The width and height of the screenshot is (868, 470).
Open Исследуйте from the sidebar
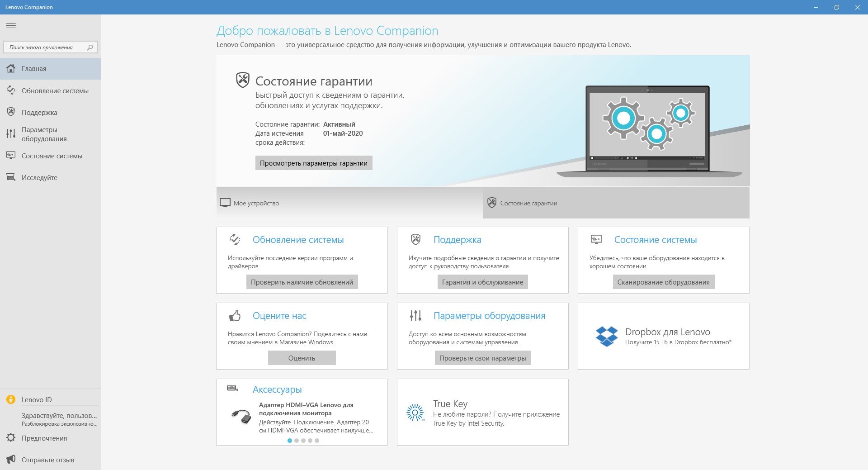click(x=50, y=177)
